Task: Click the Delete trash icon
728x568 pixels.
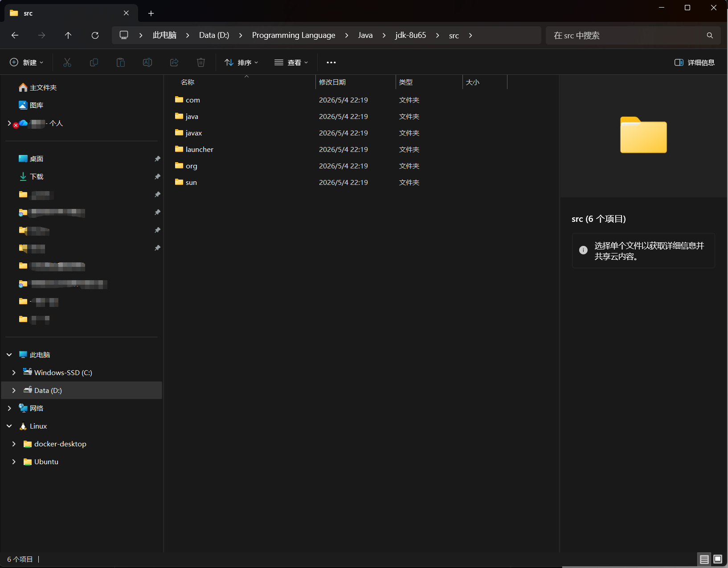Action: [x=201, y=62]
